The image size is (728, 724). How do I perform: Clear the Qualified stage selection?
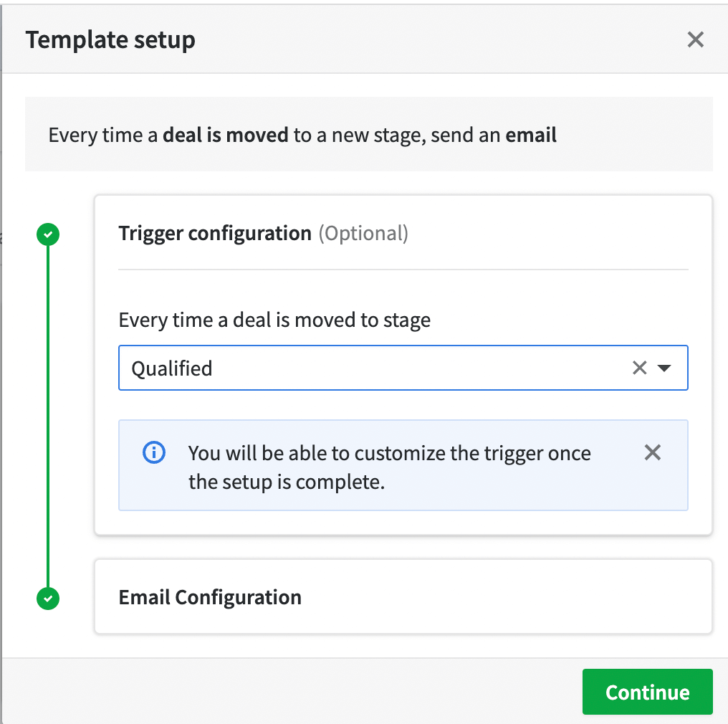(x=639, y=368)
